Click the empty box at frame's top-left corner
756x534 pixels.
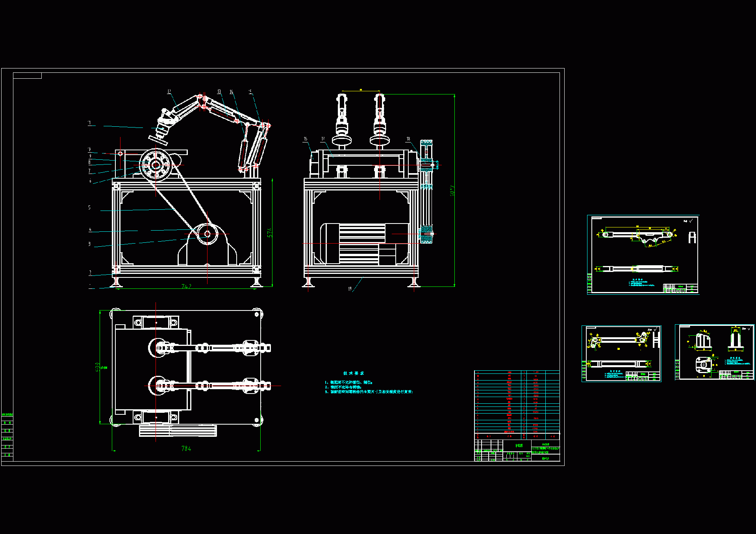pos(27,76)
